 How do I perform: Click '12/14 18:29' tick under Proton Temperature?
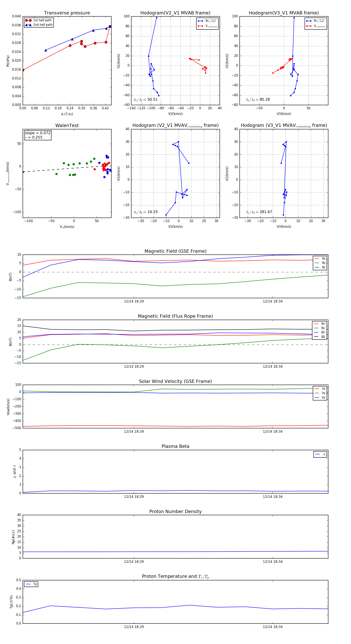point(134,627)
